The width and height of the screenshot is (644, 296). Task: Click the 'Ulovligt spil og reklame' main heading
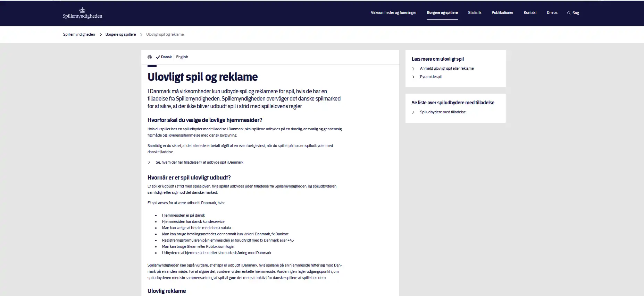[x=203, y=77]
